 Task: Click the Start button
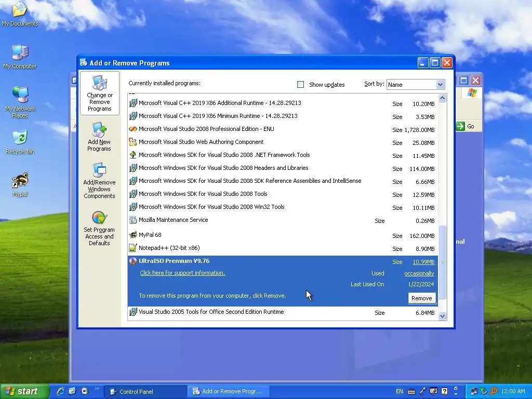[x=24, y=391]
